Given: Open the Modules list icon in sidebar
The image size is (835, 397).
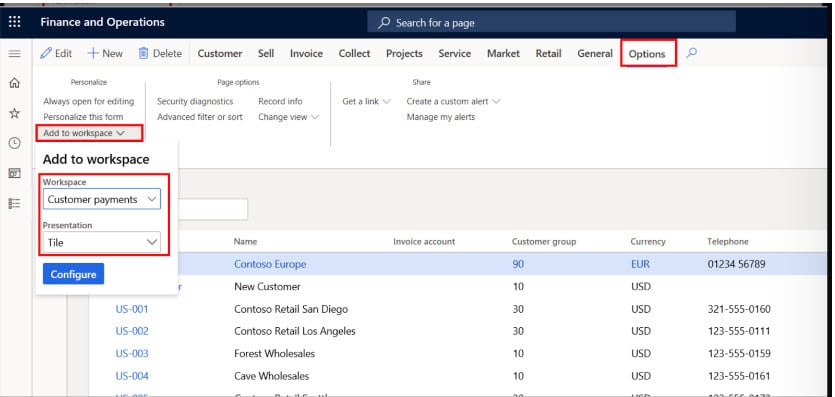Looking at the screenshot, I should 15,203.
